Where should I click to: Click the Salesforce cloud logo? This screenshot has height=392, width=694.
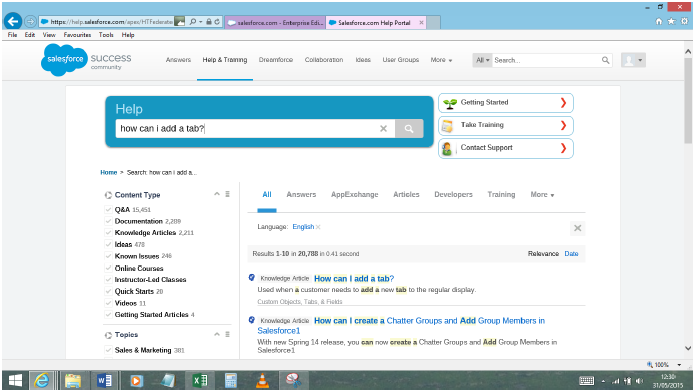[x=64, y=60]
